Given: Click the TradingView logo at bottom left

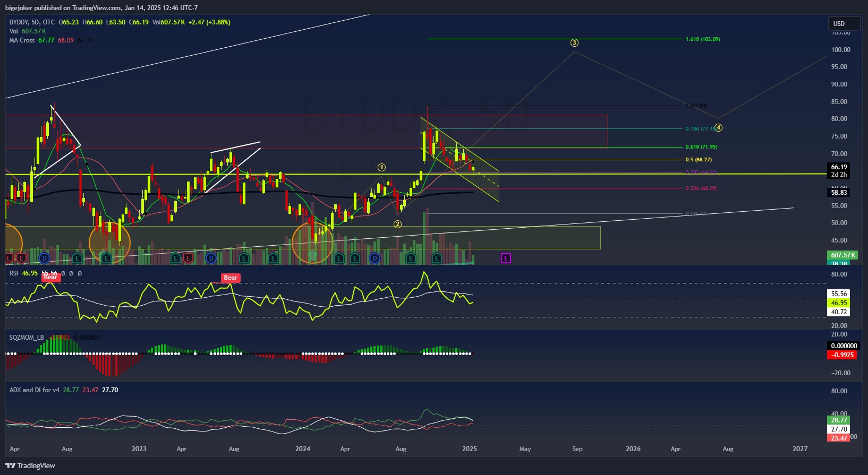Looking at the screenshot, I should point(30,465).
